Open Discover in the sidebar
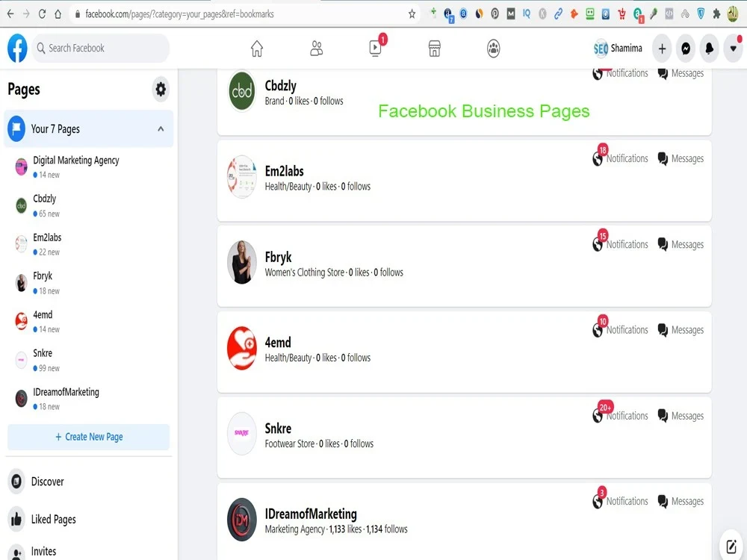The width and height of the screenshot is (747, 560). 89,482
